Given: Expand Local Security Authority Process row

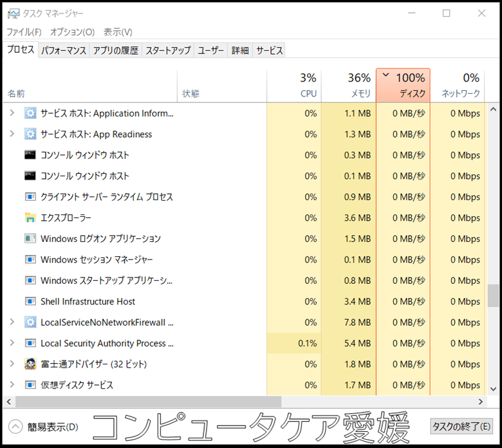Looking at the screenshot, I should point(12,343).
